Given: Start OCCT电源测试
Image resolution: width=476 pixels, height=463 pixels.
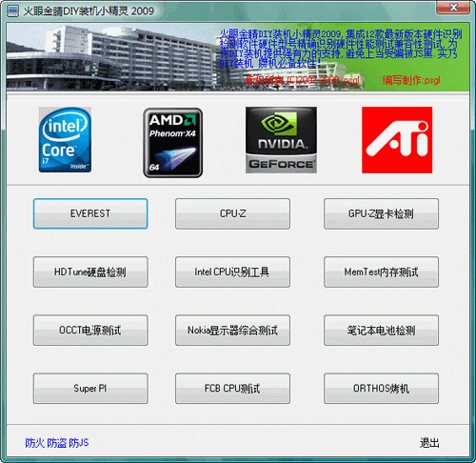Looking at the screenshot, I should (90, 331).
